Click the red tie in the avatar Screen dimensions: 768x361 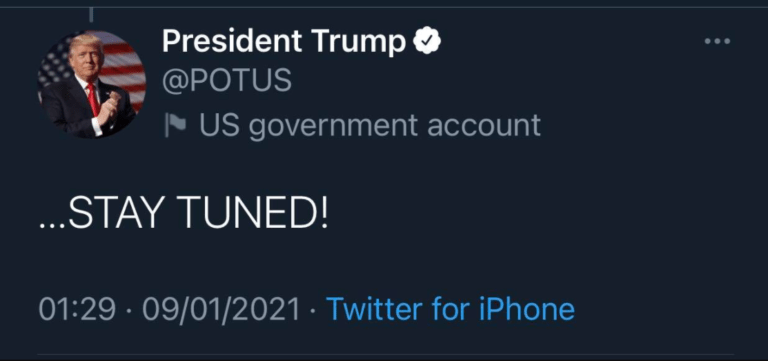[x=94, y=99]
